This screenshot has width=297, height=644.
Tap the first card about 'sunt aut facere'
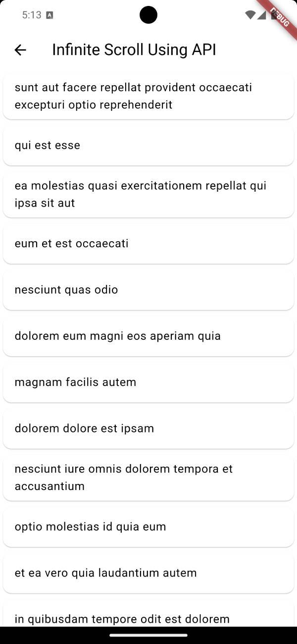click(x=148, y=96)
